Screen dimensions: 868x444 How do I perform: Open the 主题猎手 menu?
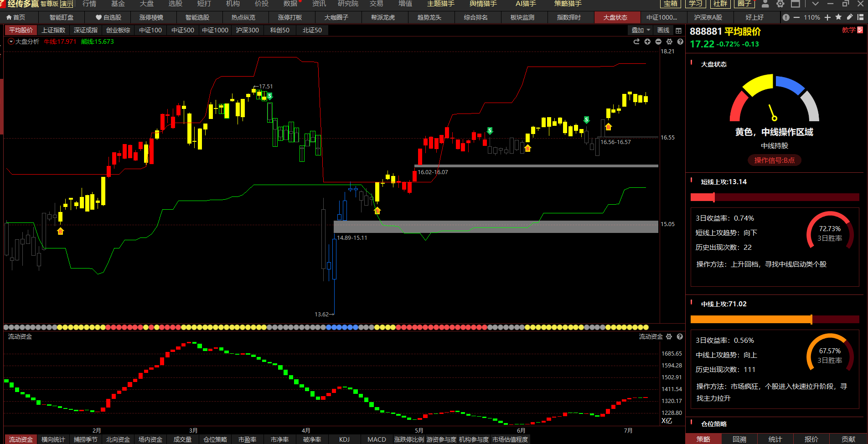[x=441, y=4]
